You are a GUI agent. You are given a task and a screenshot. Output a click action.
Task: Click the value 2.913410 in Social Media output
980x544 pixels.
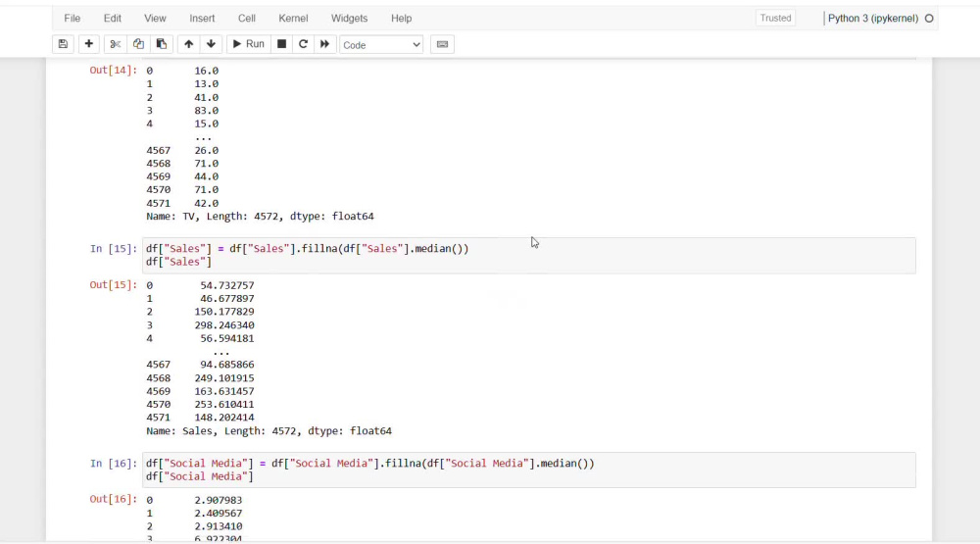pos(219,526)
